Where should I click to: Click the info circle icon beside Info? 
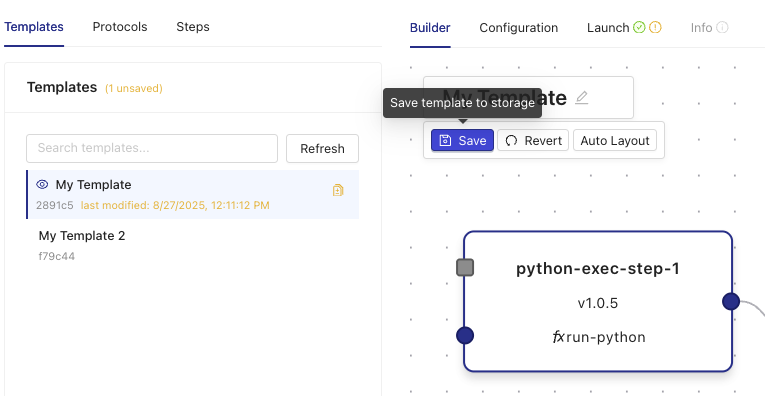[723, 28]
